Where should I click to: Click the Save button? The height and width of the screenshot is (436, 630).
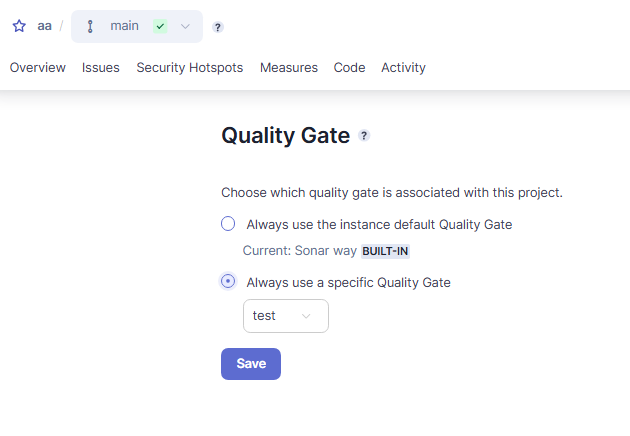[x=251, y=364]
